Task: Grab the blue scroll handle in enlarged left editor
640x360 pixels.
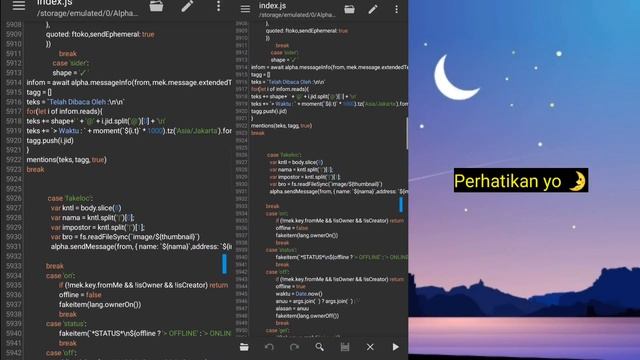Action: click(224, 264)
